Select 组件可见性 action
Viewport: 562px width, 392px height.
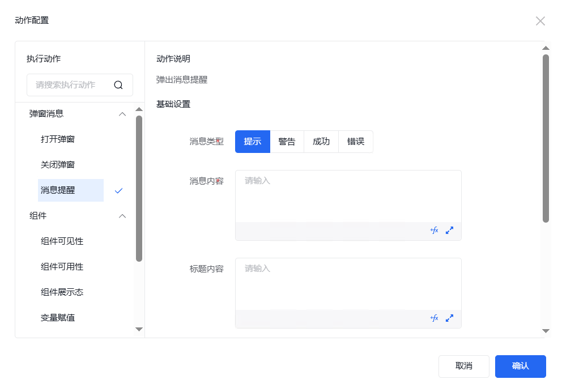[x=62, y=241]
